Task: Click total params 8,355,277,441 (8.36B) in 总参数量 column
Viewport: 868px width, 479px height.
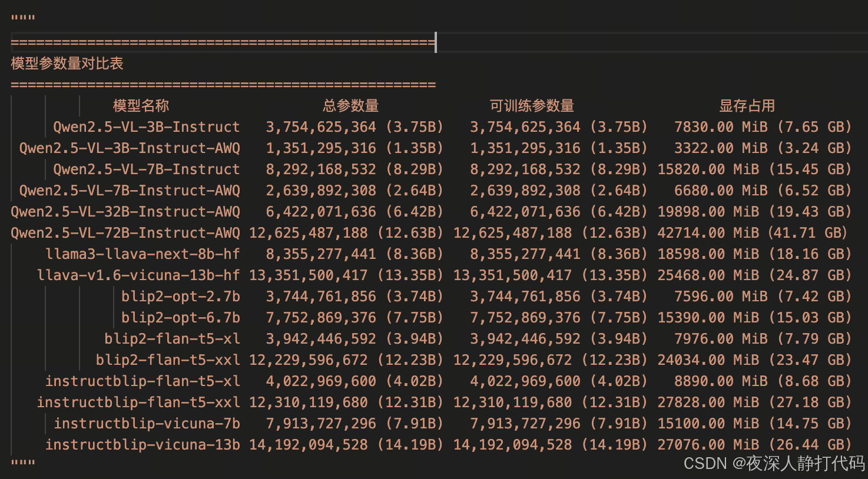Action: point(355,254)
